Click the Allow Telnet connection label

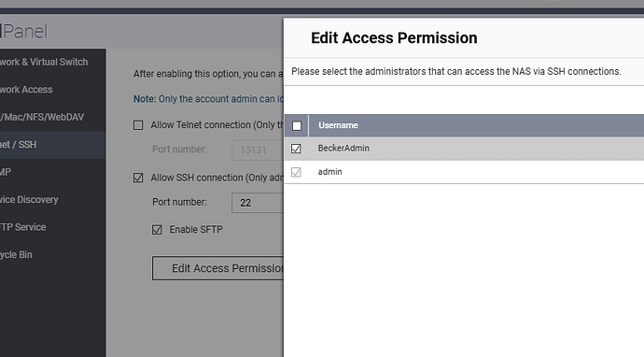[217, 125]
